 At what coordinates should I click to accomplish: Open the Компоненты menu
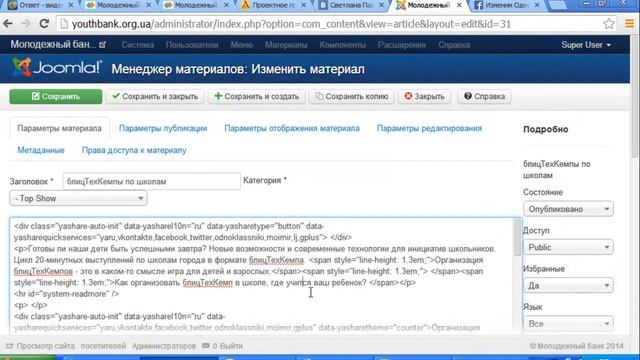pyautogui.click(x=342, y=45)
